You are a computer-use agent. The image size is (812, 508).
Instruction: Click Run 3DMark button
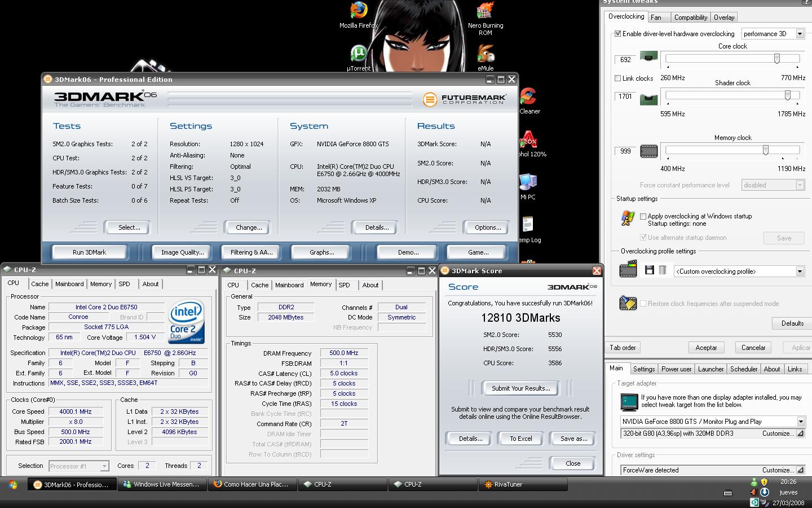click(x=89, y=252)
